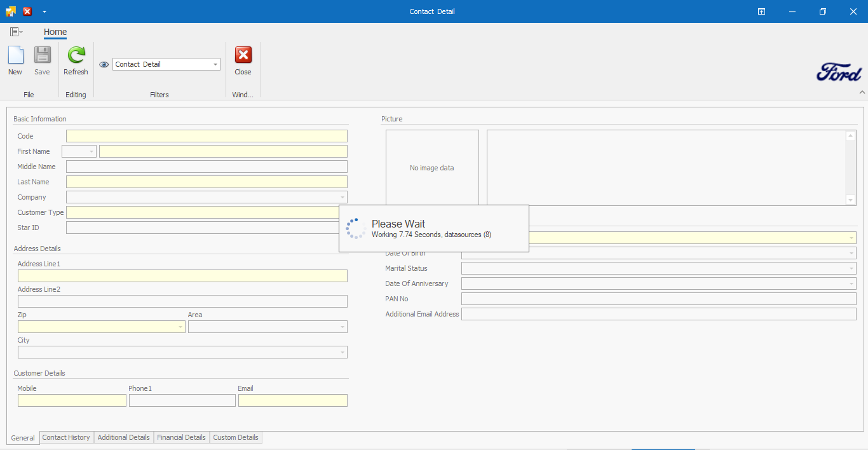Select the Home ribbon tab
Image resolution: width=868 pixels, height=450 pixels.
point(55,32)
